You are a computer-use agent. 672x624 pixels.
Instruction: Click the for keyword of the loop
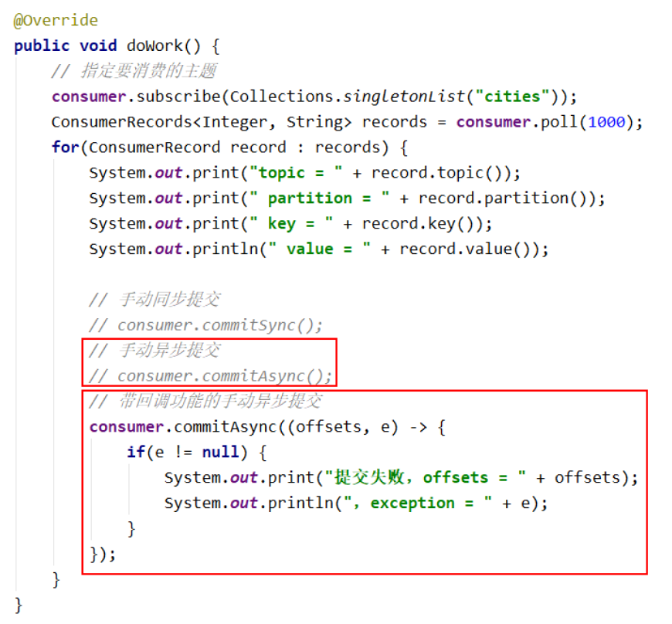(65, 148)
